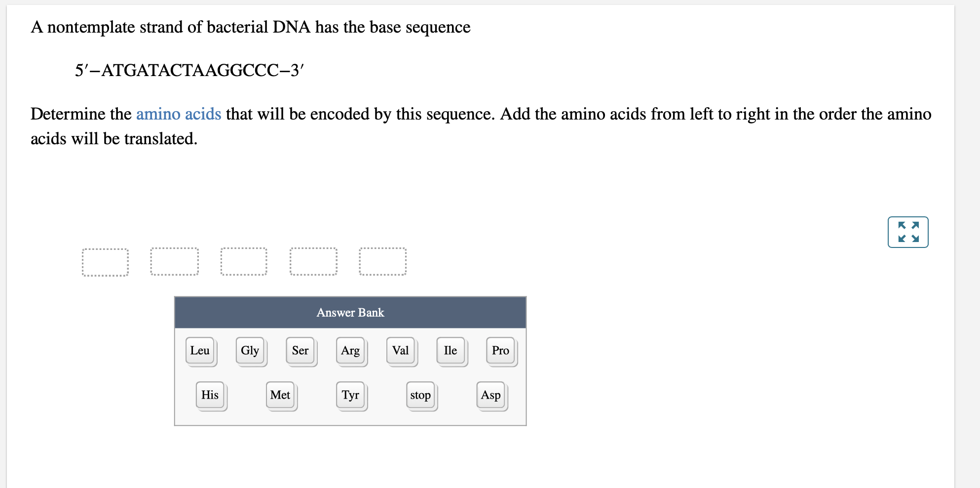The image size is (980, 488).
Task: Select the Gly tile
Action: click(x=250, y=350)
